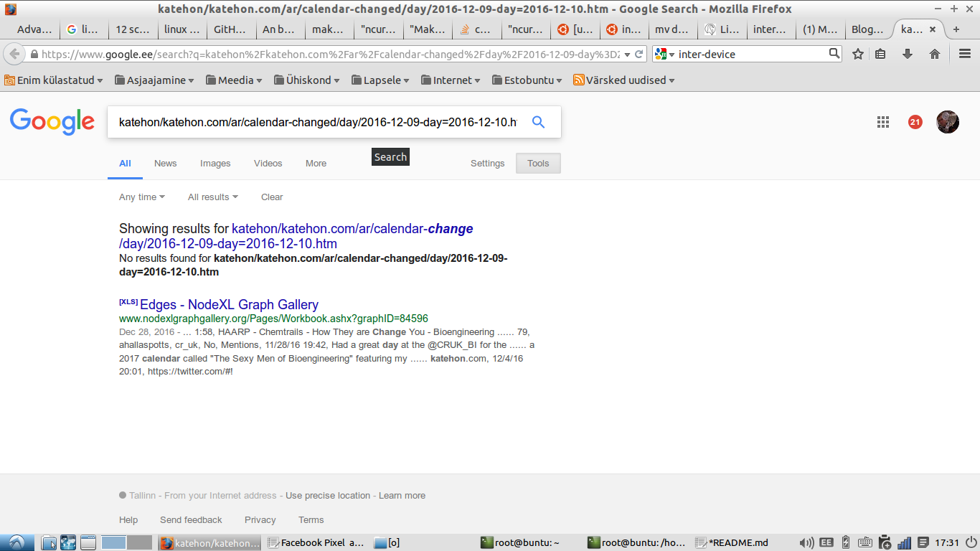Image resolution: width=980 pixels, height=551 pixels.
Task: Show URL history dropdown in address bar
Action: pos(628,54)
